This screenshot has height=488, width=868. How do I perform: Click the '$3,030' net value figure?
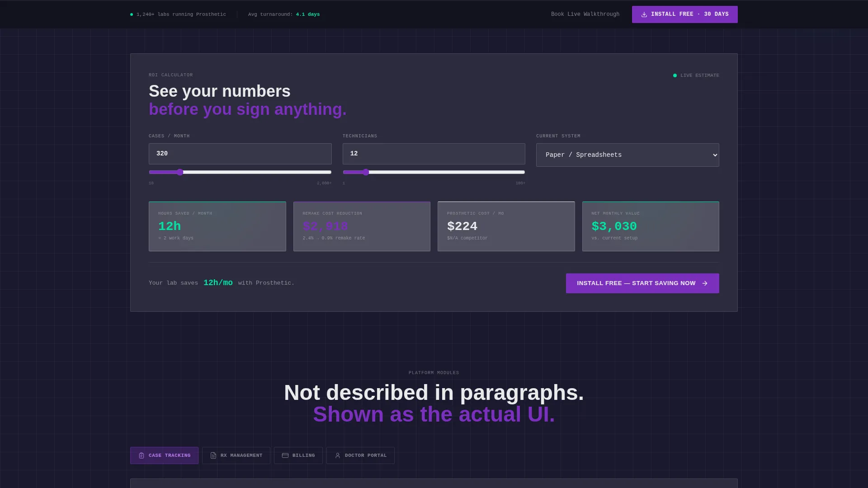[614, 226]
